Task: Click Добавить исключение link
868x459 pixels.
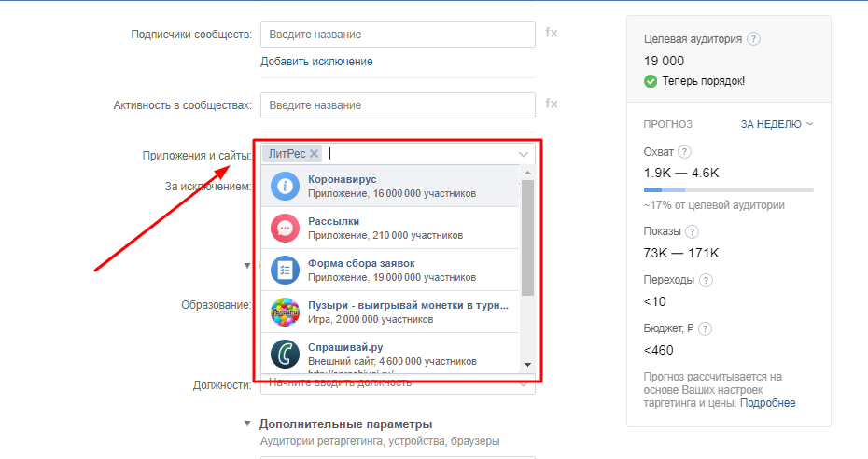Action: pos(316,62)
